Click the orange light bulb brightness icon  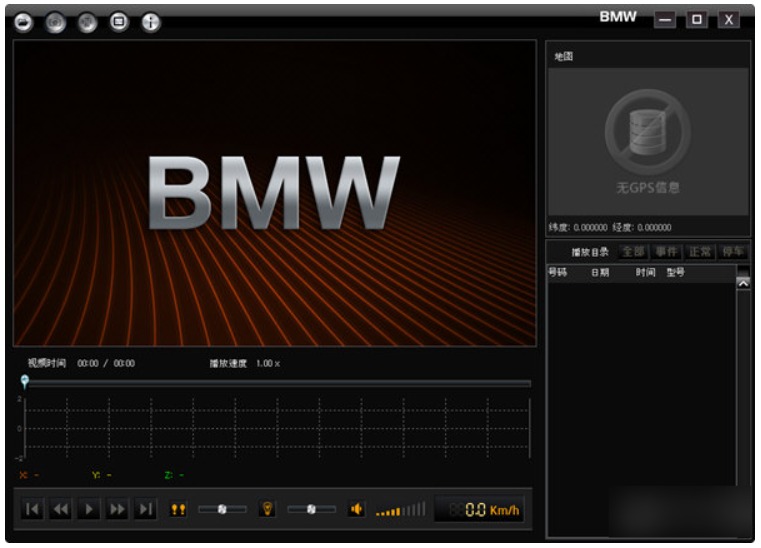[267, 509]
